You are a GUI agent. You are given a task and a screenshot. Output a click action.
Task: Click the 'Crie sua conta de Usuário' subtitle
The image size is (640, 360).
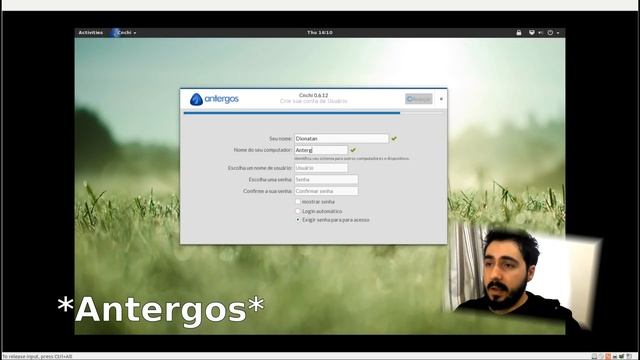coord(313,101)
